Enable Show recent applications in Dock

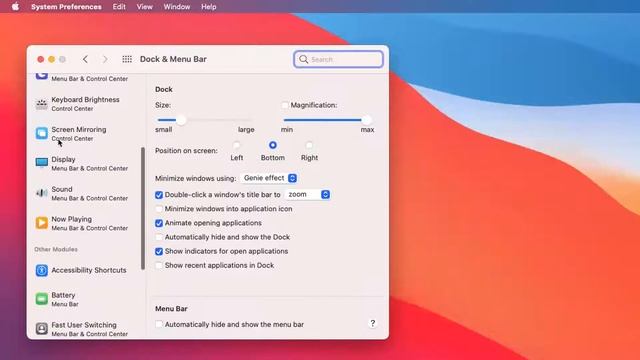159,265
